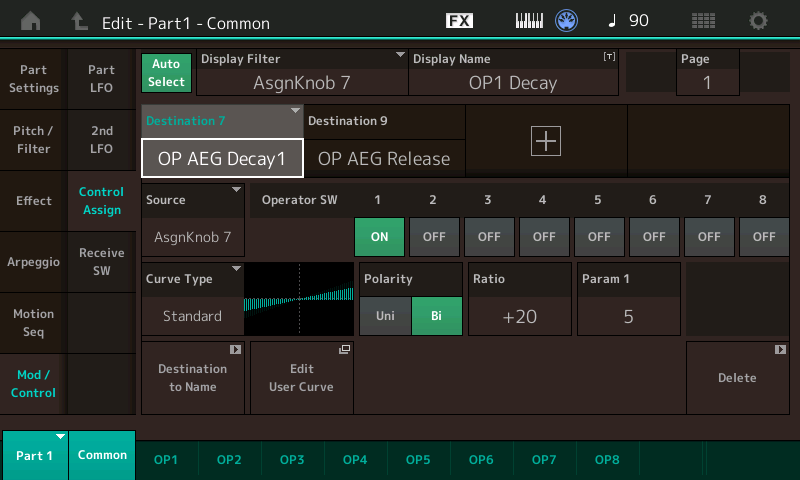The width and height of the screenshot is (800, 480).
Task: Expand the Curve Type Standard dropdown
Action: (192, 299)
